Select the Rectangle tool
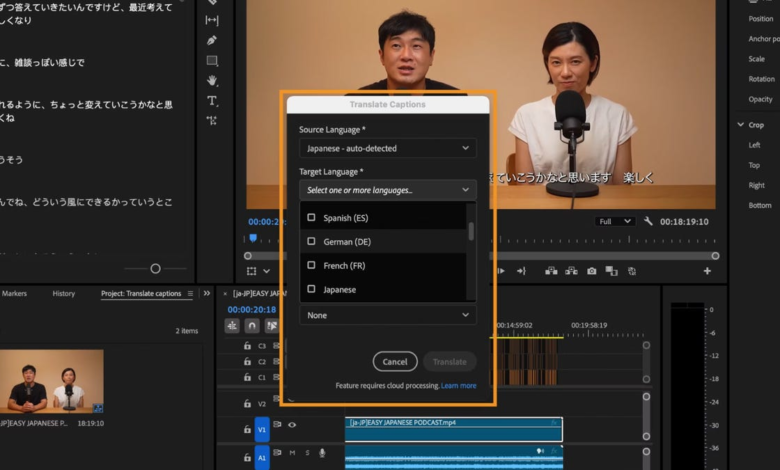The height and width of the screenshot is (470, 780). [x=212, y=61]
